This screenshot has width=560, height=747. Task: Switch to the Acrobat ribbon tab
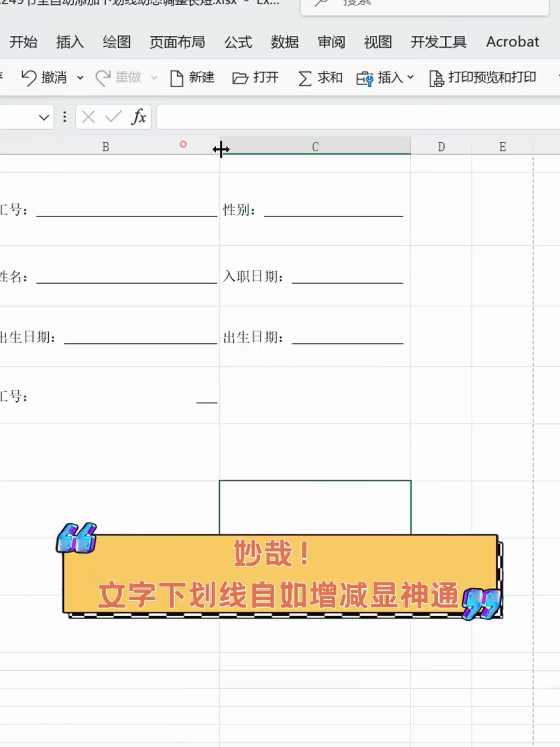click(x=512, y=42)
